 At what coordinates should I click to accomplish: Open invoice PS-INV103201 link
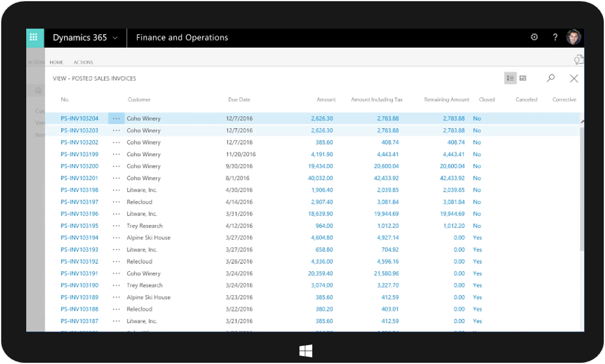[79, 178]
